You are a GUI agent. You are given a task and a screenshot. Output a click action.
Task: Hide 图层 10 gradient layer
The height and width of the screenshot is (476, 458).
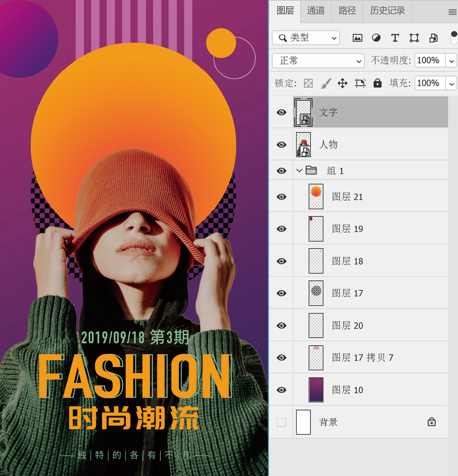click(x=281, y=390)
